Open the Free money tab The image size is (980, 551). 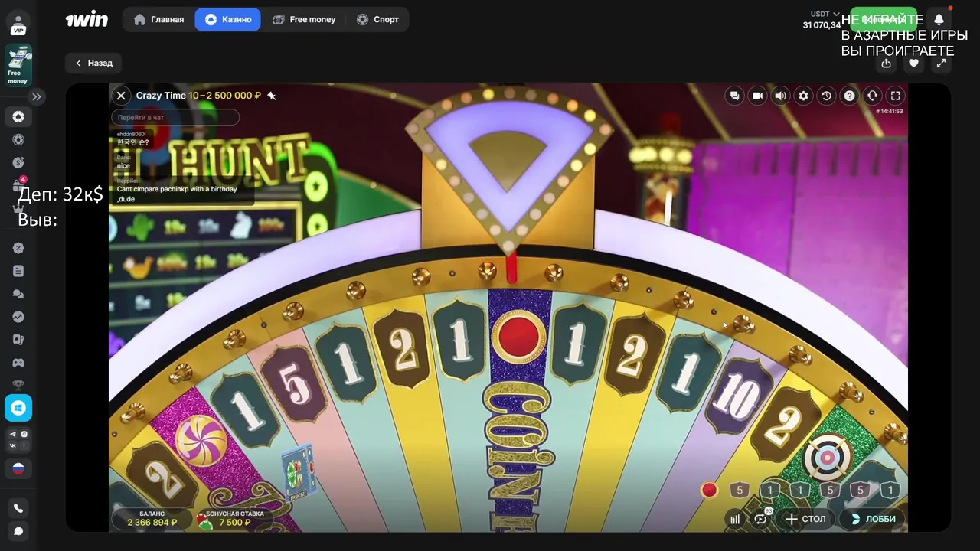point(304,19)
